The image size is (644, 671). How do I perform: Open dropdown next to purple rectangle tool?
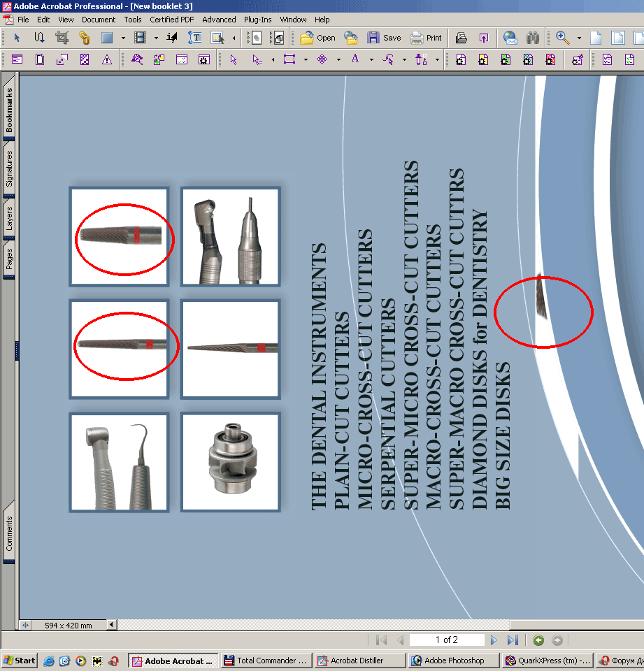[306, 60]
